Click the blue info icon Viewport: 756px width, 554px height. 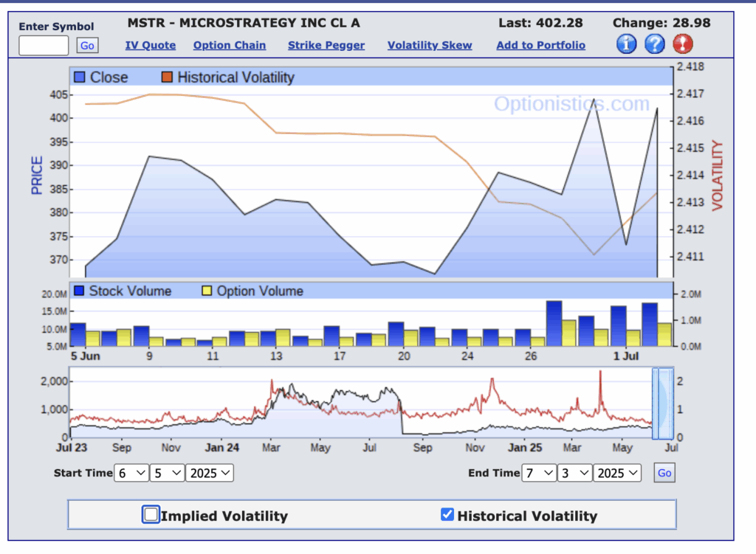tap(626, 44)
